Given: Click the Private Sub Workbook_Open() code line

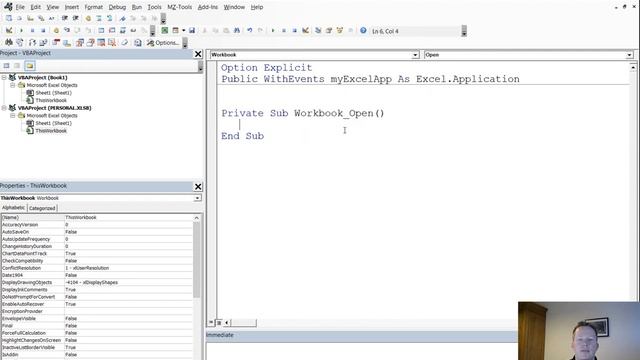Looking at the screenshot, I should point(302,113).
